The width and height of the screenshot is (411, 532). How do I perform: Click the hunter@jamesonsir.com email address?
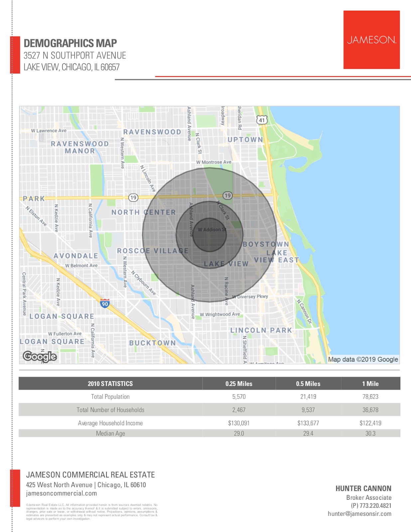pos(359,514)
